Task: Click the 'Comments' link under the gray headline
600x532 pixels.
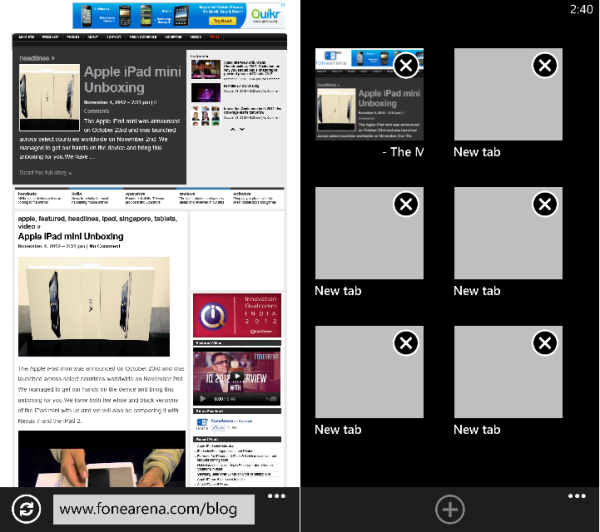Action: coord(96,111)
